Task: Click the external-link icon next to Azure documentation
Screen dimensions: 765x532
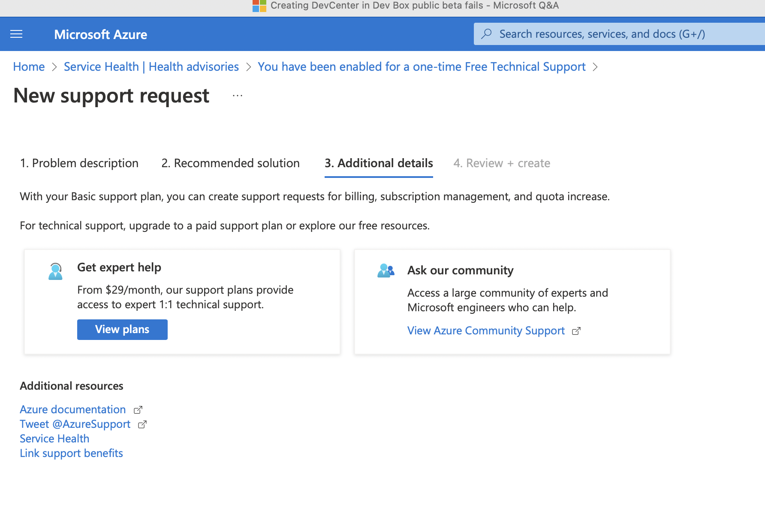Action: (x=138, y=409)
